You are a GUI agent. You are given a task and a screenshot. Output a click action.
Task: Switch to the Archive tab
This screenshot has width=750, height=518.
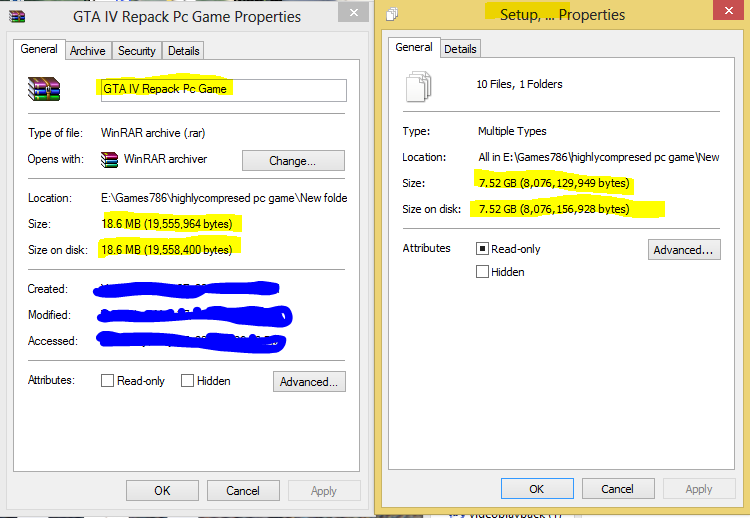pyautogui.click(x=88, y=51)
